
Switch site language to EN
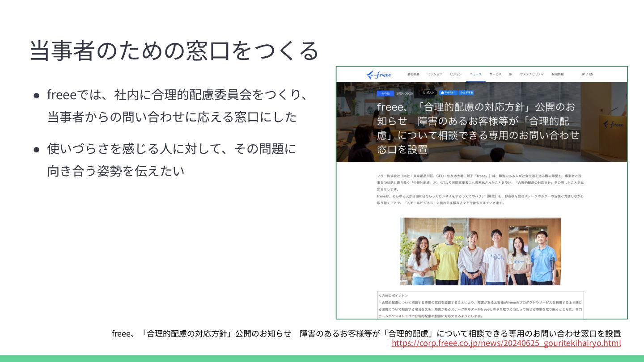pyautogui.click(x=591, y=74)
